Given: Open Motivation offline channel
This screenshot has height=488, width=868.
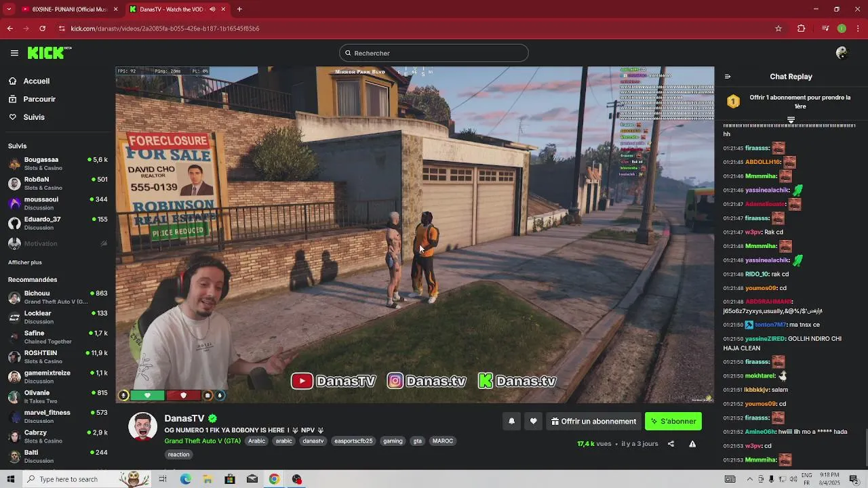Looking at the screenshot, I should [57, 243].
